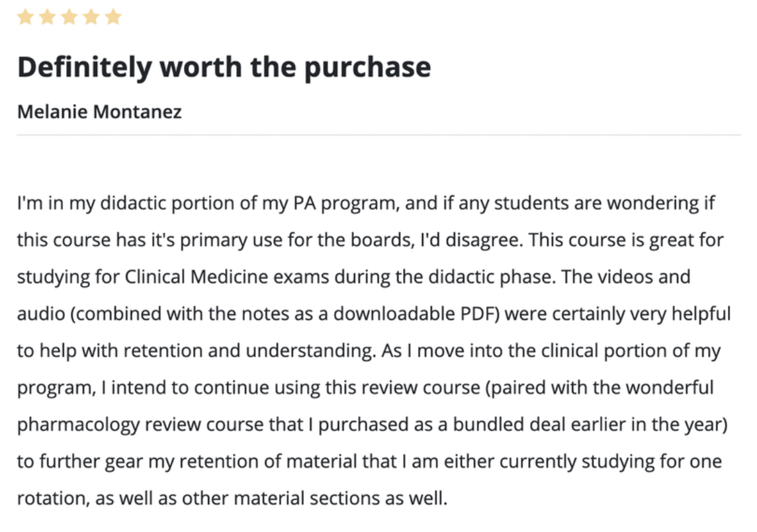Click the review title Definitely worth the purchase
The image size is (757, 532).
pos(224,67)
